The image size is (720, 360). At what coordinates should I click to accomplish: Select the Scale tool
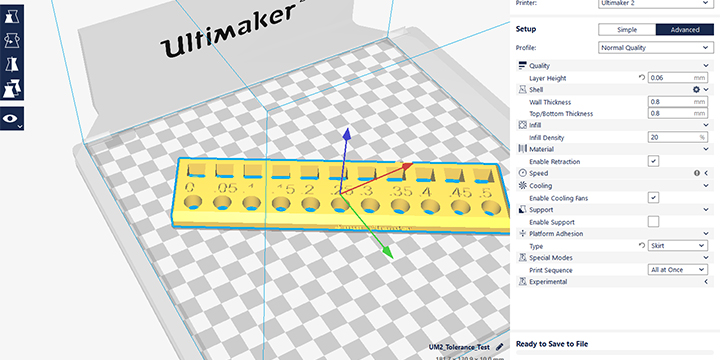tap(11, 17)
